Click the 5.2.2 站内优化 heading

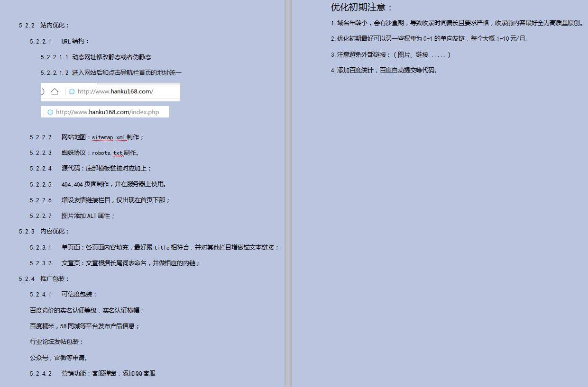(x=45, y=26)
